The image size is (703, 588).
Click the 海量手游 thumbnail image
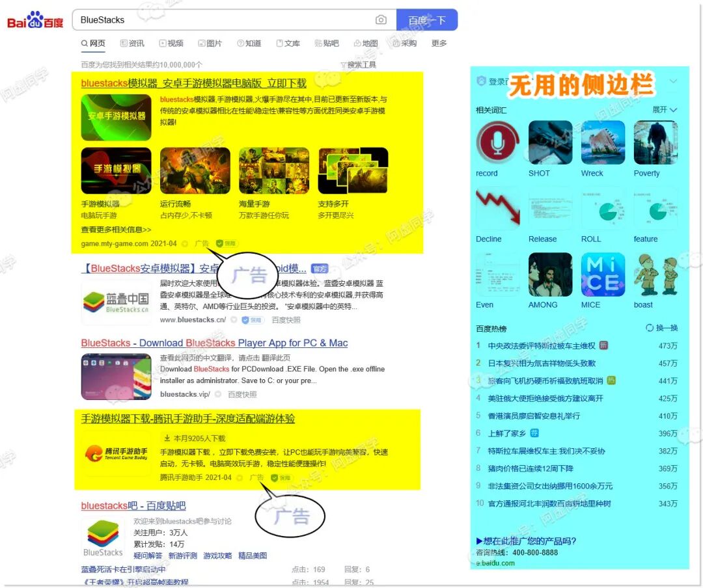pyautogui.click(x=274, y=171)
